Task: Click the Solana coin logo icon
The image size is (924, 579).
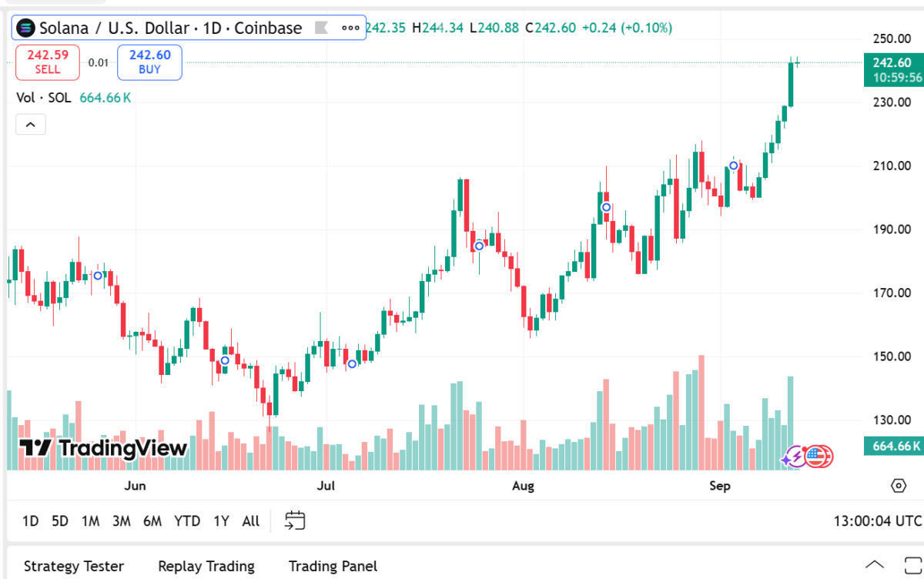Action: [27, 28]
